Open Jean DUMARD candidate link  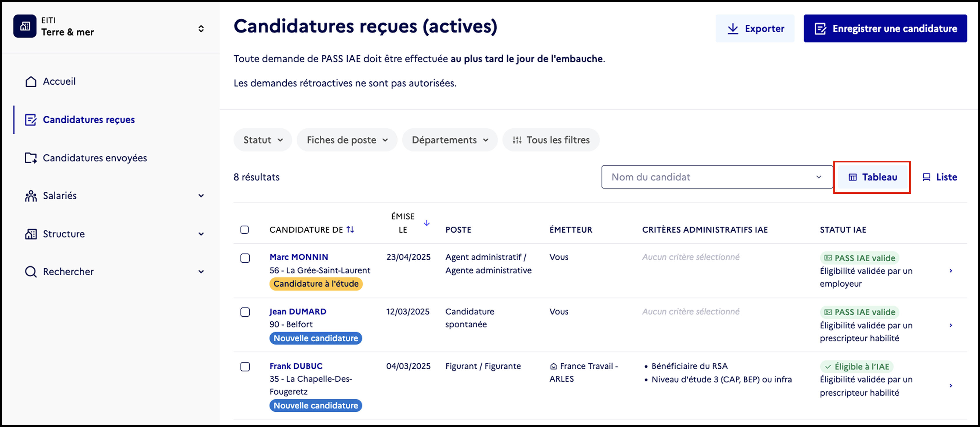(298, 312)
